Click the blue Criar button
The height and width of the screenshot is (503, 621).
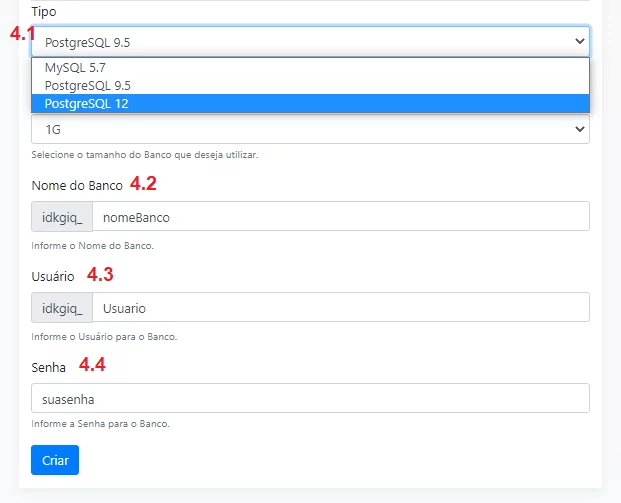(55, 460)
